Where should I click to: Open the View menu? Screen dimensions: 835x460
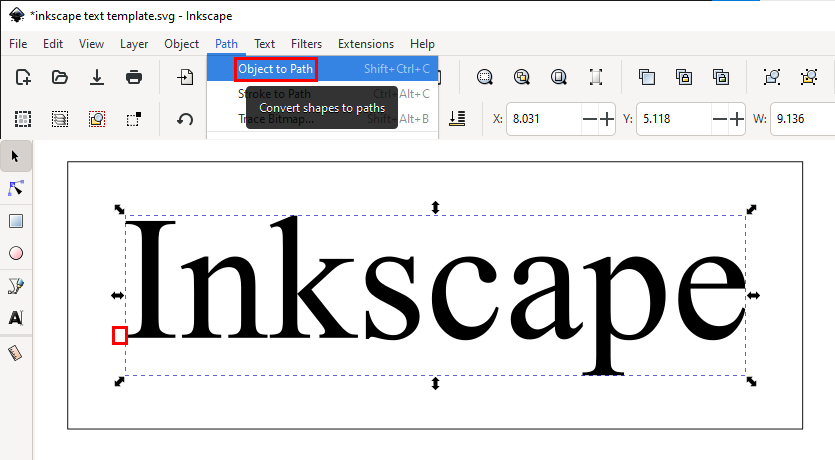[91, 44]
